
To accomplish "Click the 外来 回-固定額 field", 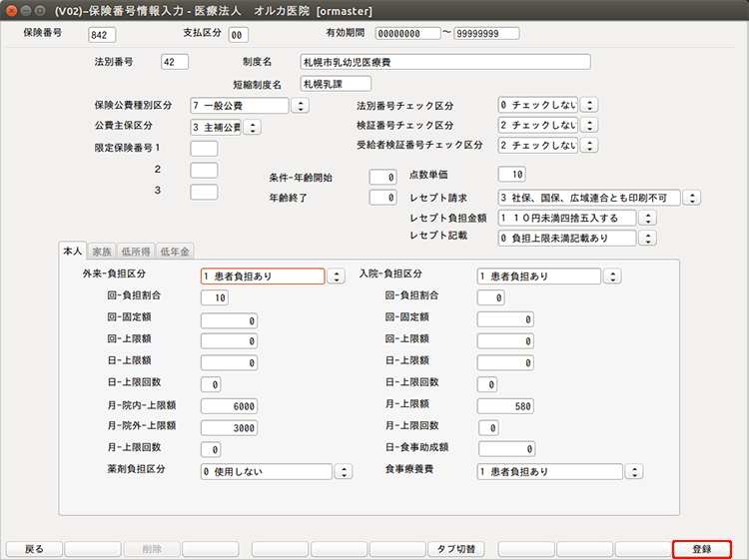I will coord(230,320).
